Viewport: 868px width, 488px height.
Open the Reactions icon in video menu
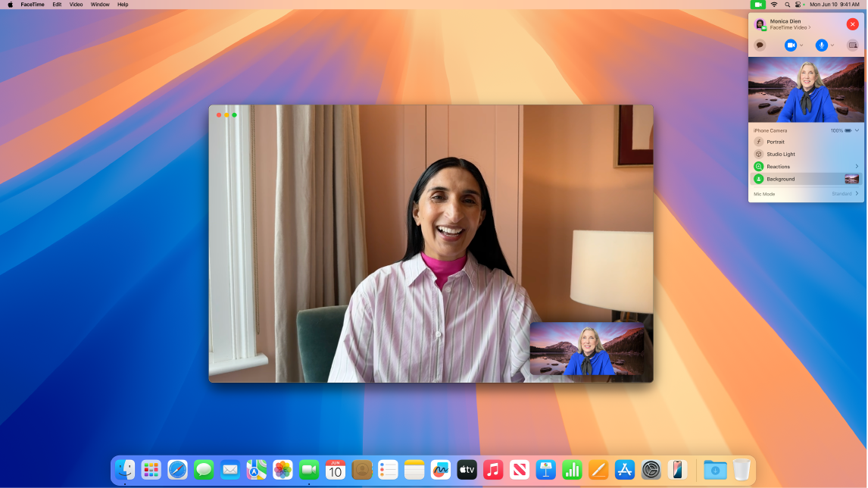pos(758,166)
